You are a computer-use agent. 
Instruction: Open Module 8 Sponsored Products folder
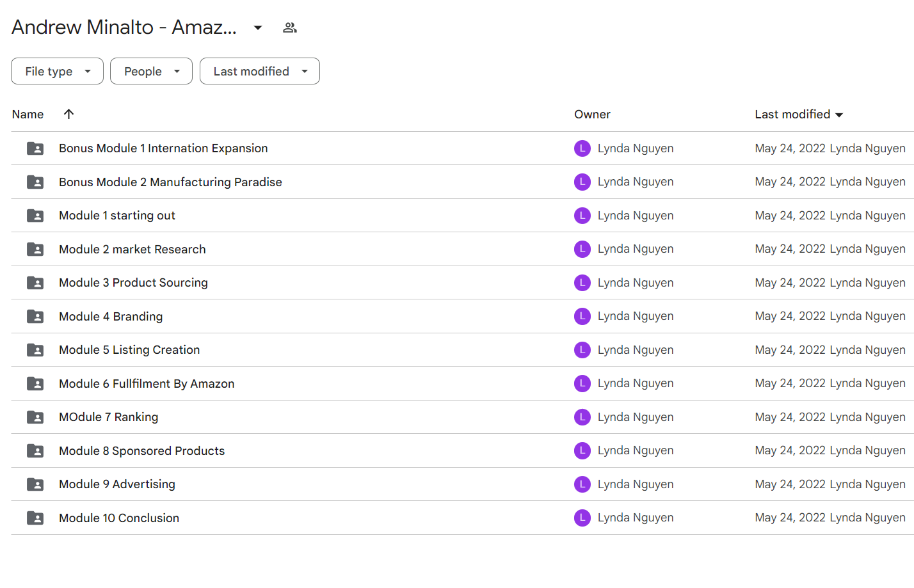pos(142,451)
